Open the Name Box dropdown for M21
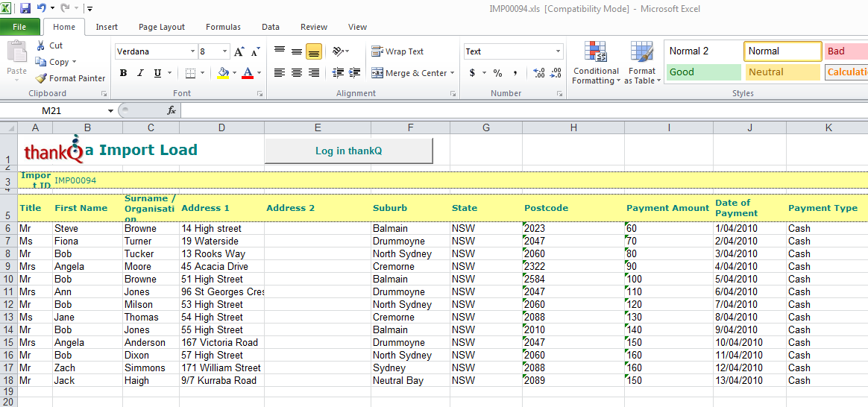Screen dimensions: 868x407 coord(110,110)
